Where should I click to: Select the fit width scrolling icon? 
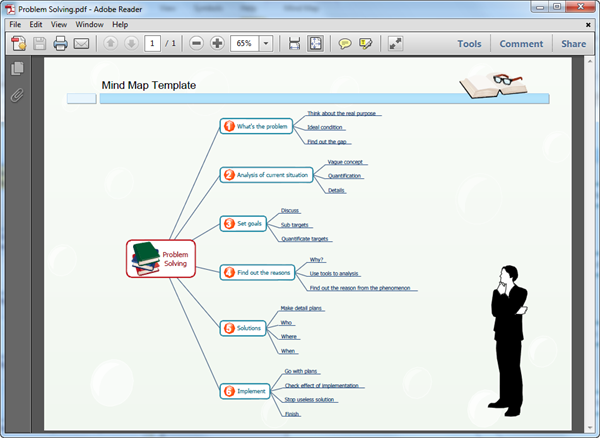(x=294, y=44)
